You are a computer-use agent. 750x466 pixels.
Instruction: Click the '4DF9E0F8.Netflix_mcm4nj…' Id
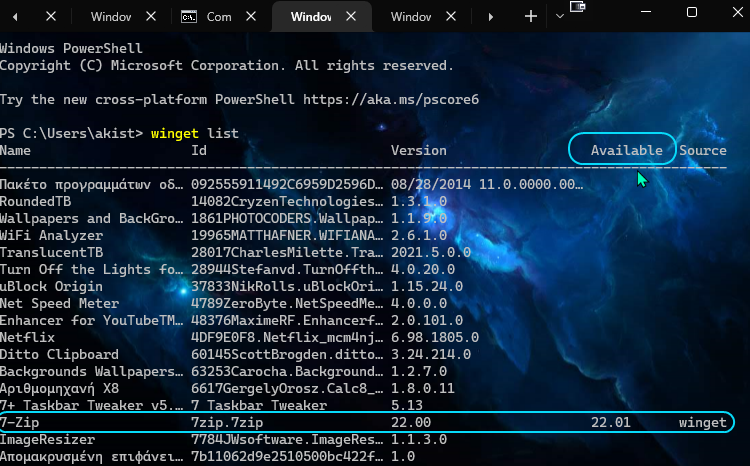tap(287, 337)
